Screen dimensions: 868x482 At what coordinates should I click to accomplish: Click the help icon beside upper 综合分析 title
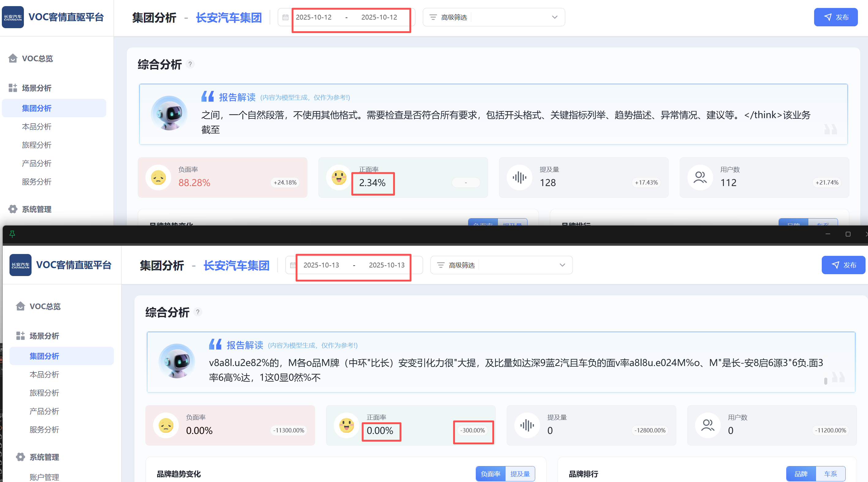coord(190,64)
